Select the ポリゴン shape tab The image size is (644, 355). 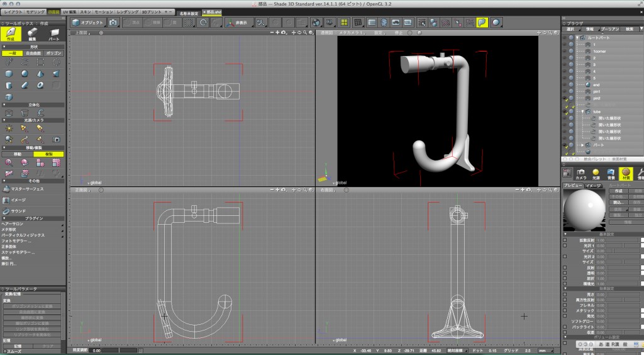[54, 53]
